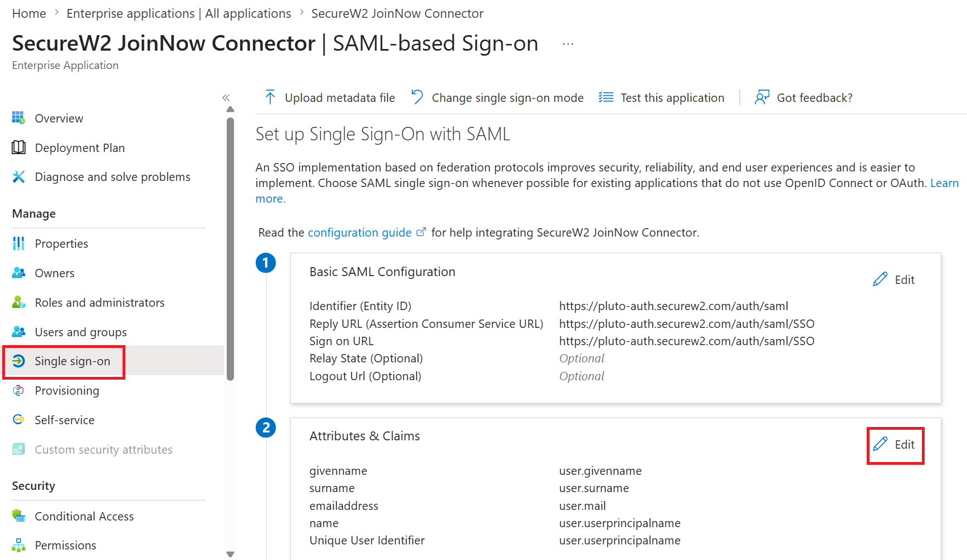This screenshot has width=967, height=560.
Task: Click the Overview grid icon in sidebar
Action: [18, 118]
